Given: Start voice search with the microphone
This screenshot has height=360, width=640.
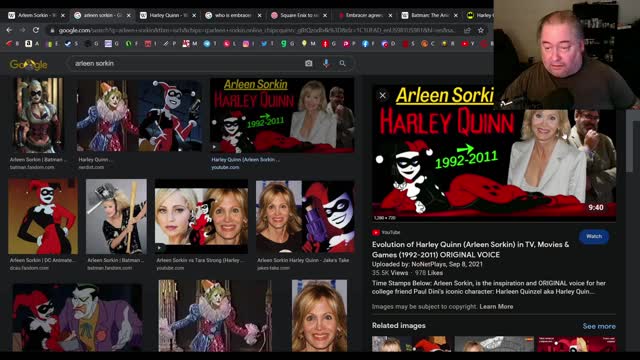Looking at the screenshot, I should (326, 63).
